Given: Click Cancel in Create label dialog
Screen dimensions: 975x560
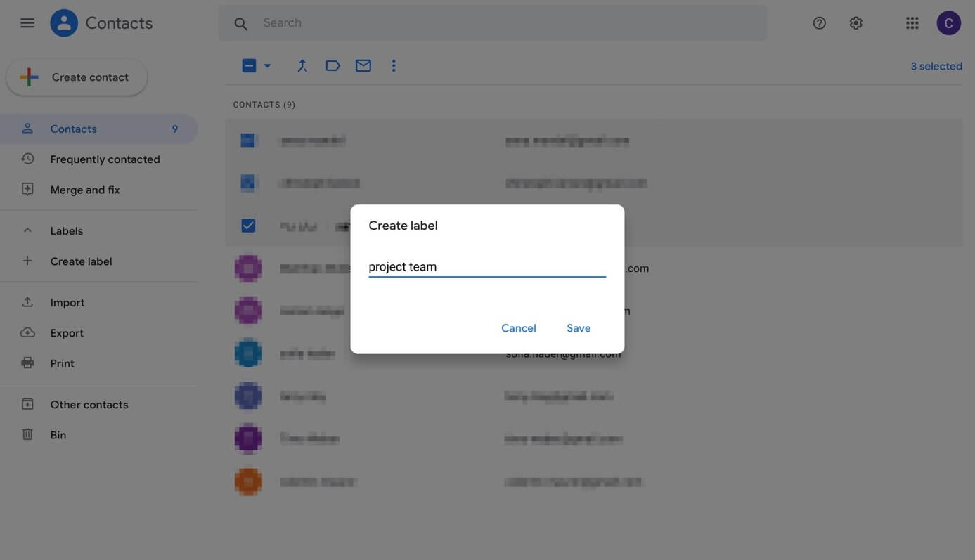Looking at the screenshot, I should pos(519,328).
